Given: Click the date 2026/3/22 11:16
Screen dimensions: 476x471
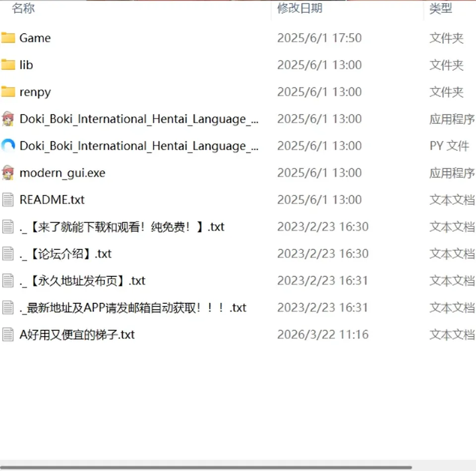Looking at the screenshot, I should [323, 335].
